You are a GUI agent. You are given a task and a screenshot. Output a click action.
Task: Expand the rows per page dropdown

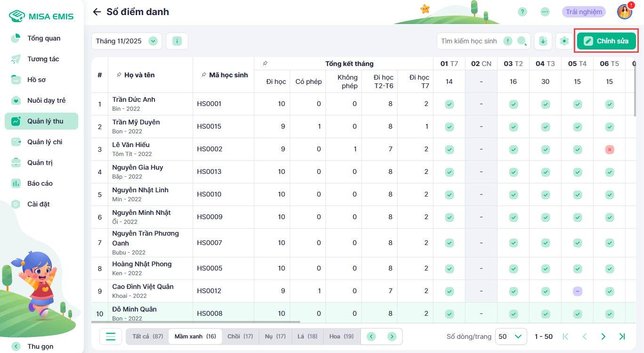511,337
